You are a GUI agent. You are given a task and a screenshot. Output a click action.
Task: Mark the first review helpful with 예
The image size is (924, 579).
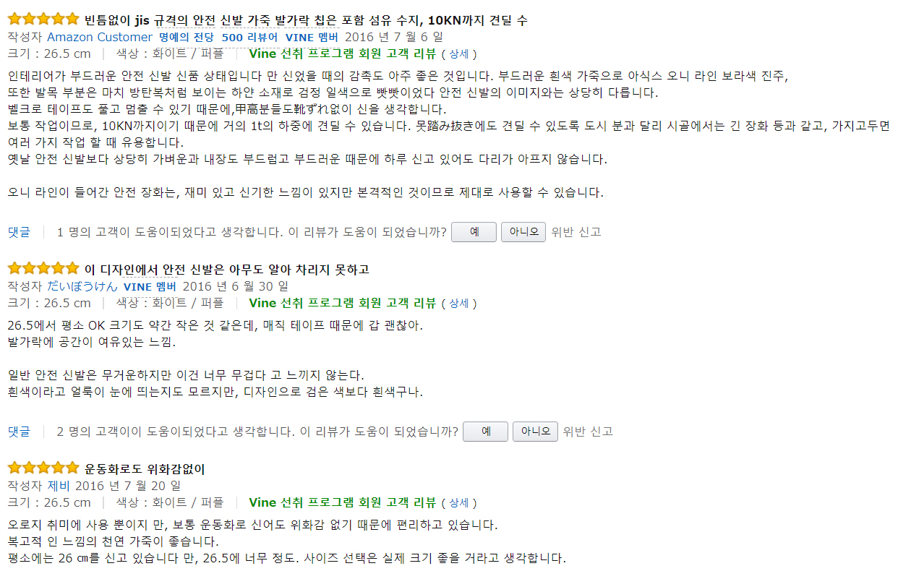(x=474, y=232)
